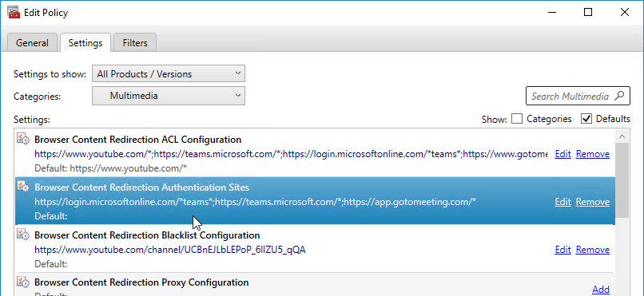Add the Proxy Configuration setting

click(x=601, y=290)
